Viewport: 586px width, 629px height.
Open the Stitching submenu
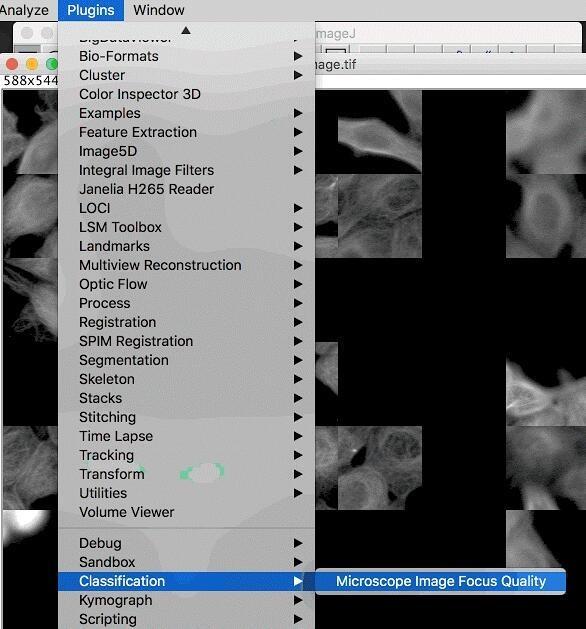click(x=186, y=417)
